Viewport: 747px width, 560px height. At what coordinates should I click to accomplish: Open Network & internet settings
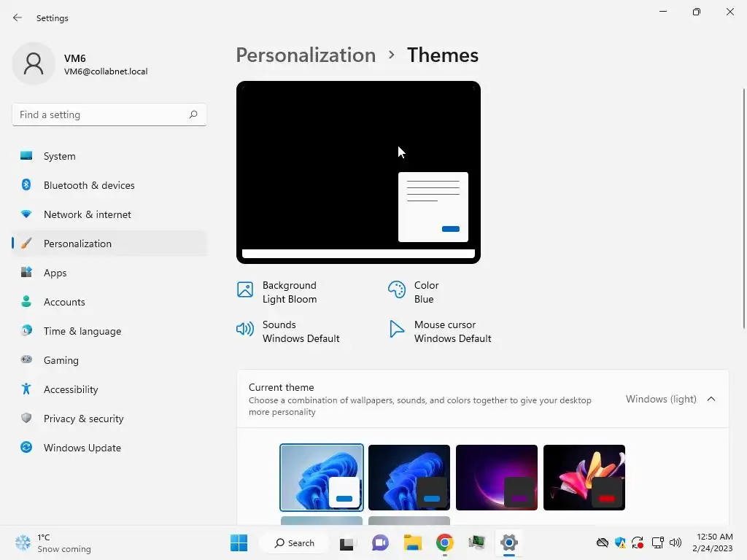(x=109, y=214)
